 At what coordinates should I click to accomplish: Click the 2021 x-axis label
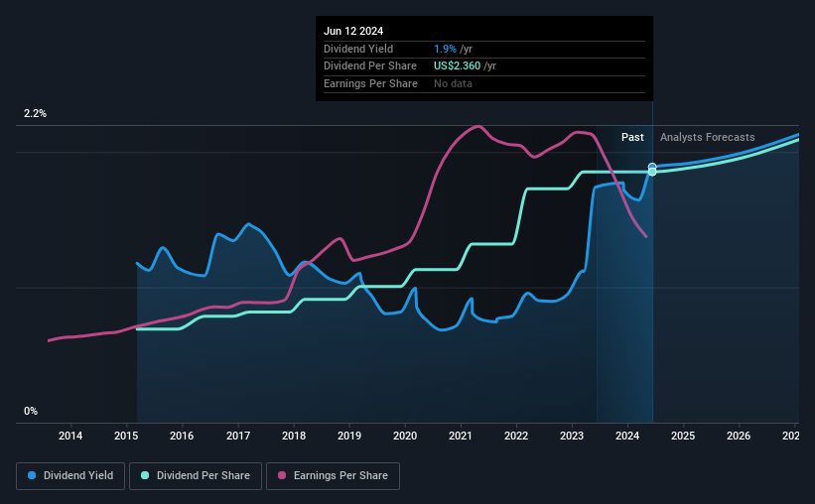[x=461, y=436]
